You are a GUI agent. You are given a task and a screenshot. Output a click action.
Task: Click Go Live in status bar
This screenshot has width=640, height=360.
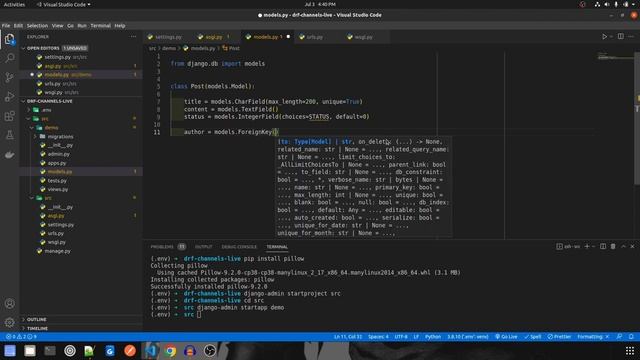point(506,337)
